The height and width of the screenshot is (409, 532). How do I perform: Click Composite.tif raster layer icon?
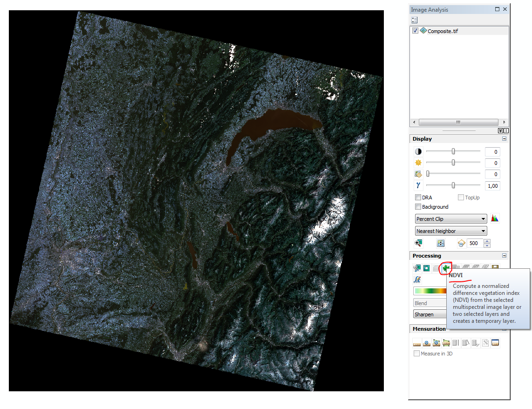(423, 31)
